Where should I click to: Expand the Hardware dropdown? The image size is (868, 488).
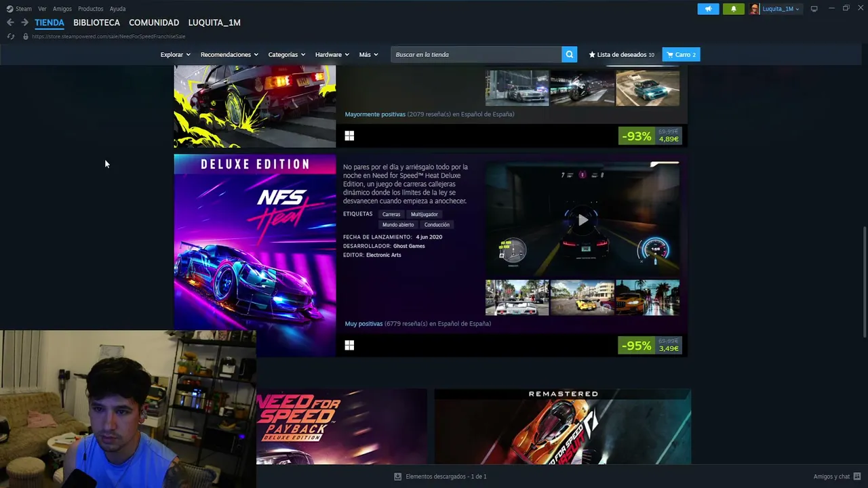click(332, 54)
